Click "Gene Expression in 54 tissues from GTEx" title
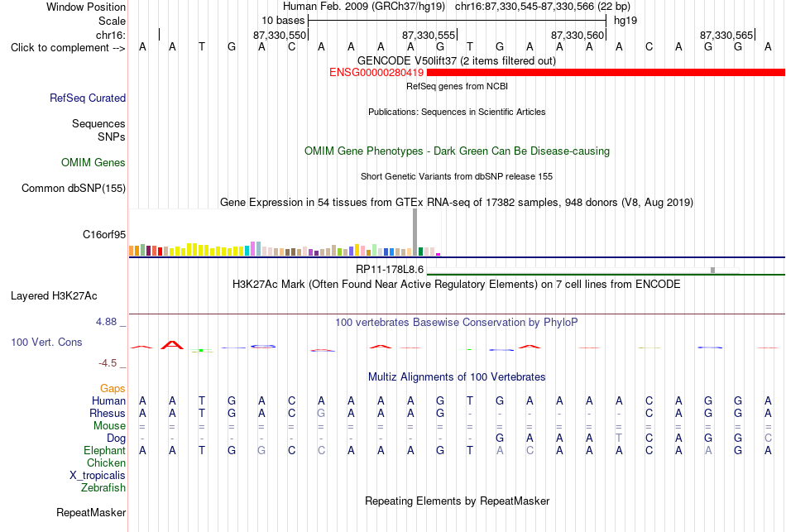The width and height of the screenshot is (786, 532). click(457, 202)
